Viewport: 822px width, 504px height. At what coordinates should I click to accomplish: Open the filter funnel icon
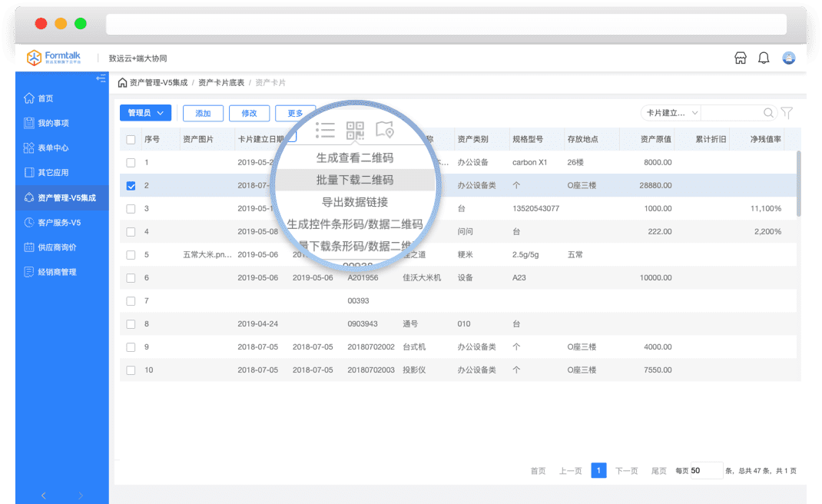click(787, 113)
